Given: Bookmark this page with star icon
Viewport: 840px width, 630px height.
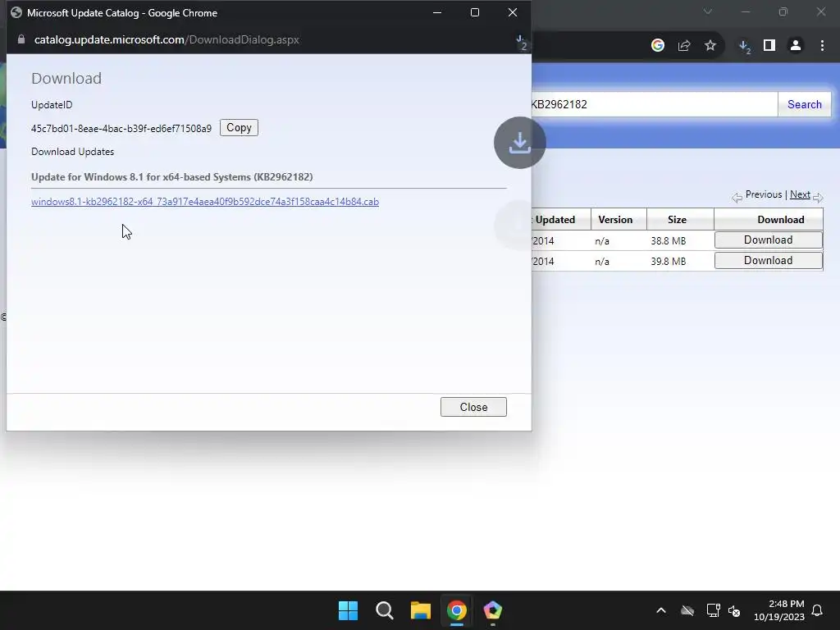Looking at the screenshot, I should [x=710, y=46].
